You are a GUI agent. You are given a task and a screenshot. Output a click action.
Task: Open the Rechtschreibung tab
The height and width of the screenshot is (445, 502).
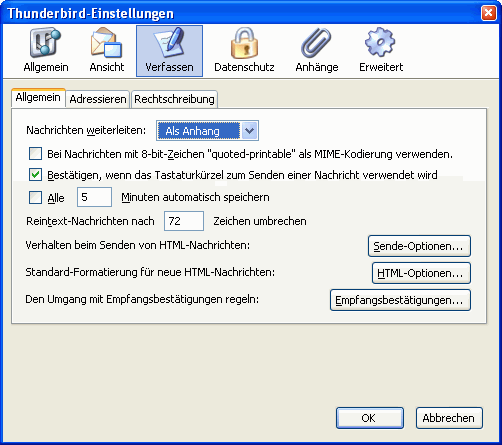174,99
